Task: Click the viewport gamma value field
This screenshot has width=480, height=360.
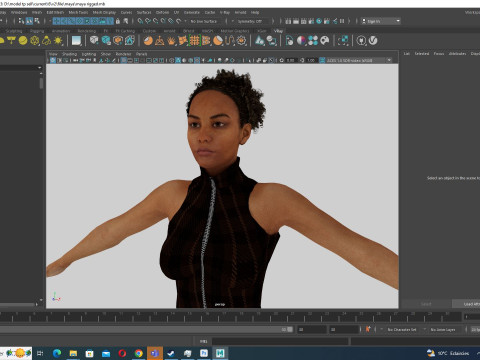Action: coord(311,60)
